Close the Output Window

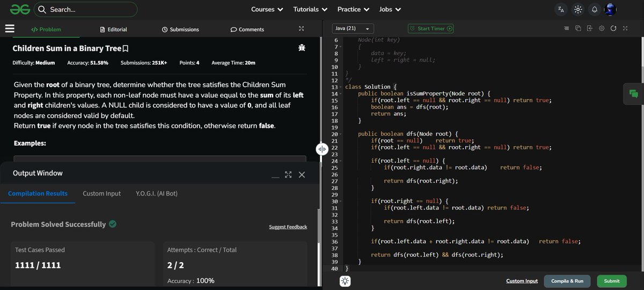[302, 175]
